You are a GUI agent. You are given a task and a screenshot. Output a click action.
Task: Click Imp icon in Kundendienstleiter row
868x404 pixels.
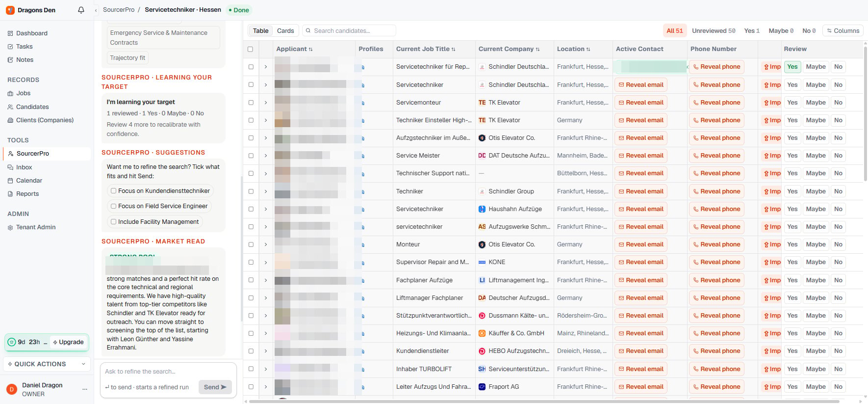[772, 351]
